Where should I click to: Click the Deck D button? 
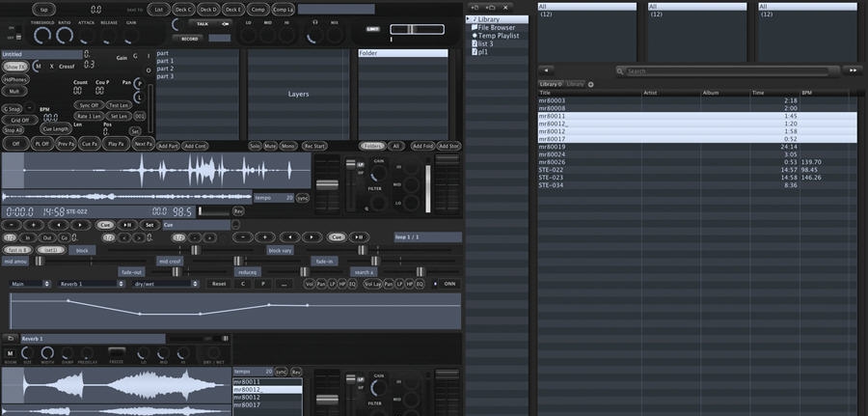(208, 10)
